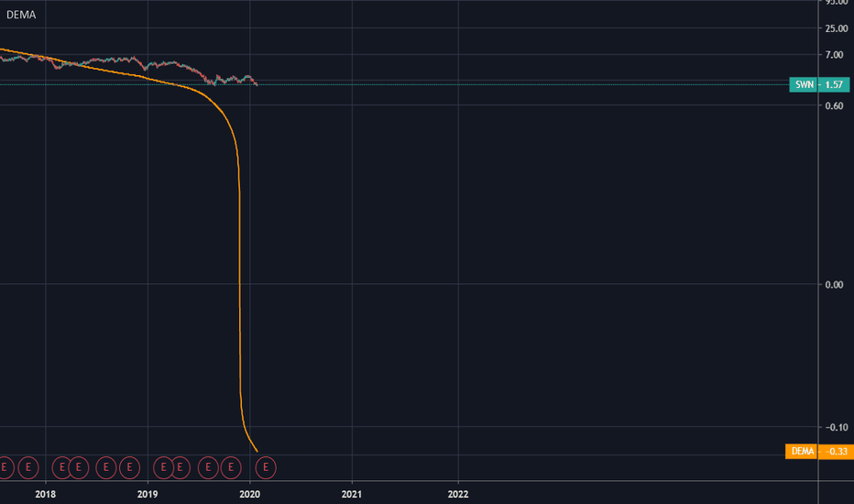Viewport: 854px width, 504px height.
Task: Open the last earnings marker before 2019
Action: pyautogui.click(x=129, y=467)
